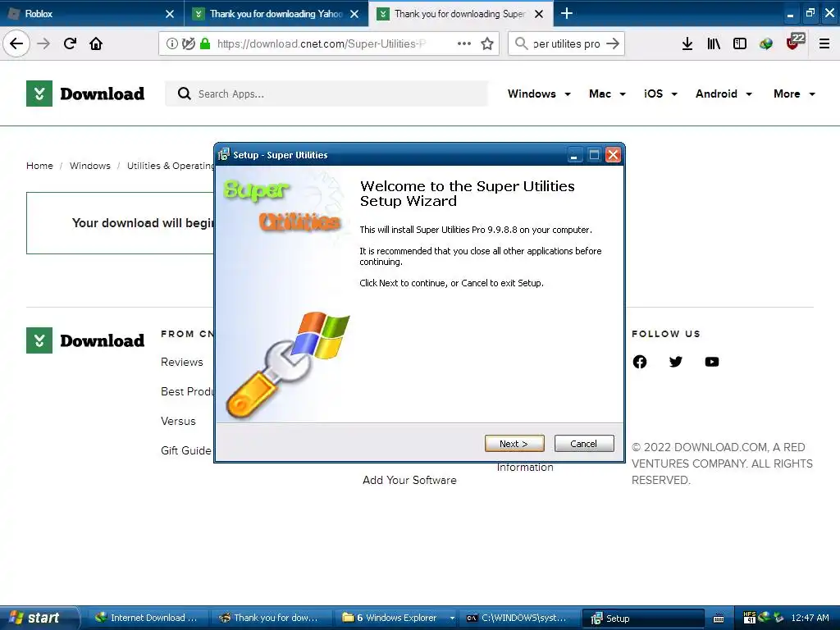Click the browser search box text
This screenshot has width=840, height=630.
(x=566, y=44)
